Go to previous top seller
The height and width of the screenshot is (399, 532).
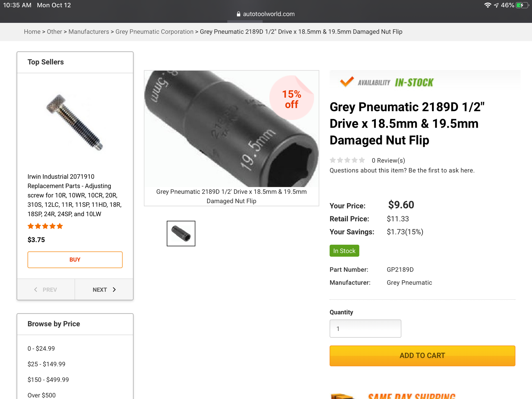[x=46, y=290]
